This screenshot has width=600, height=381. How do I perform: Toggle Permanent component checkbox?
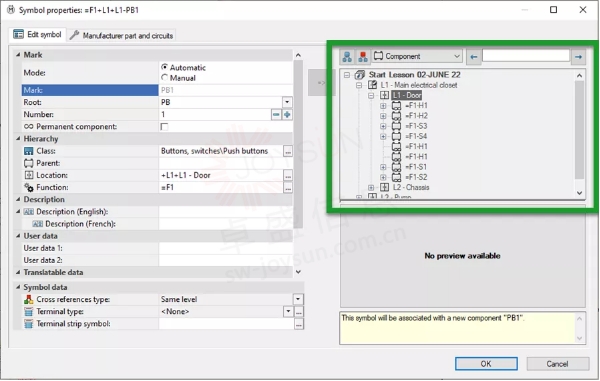165,127
